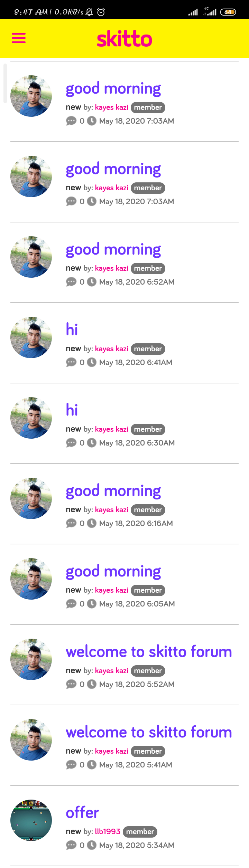Click the vertical scrollbar handle at left
Image resolution: width=249 pixels, height=868 pixels.
[x=5, y=83]
